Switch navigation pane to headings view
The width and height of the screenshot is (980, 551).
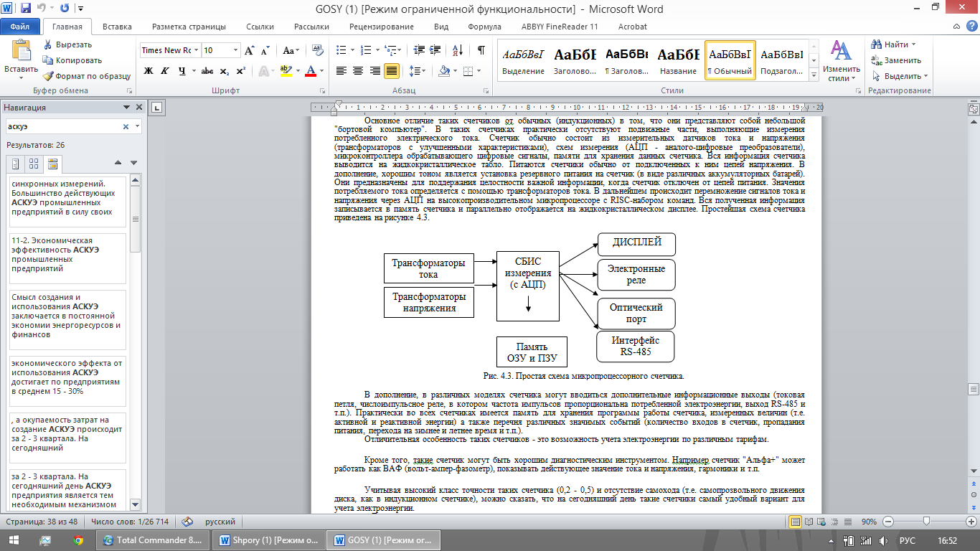point(16,164)
